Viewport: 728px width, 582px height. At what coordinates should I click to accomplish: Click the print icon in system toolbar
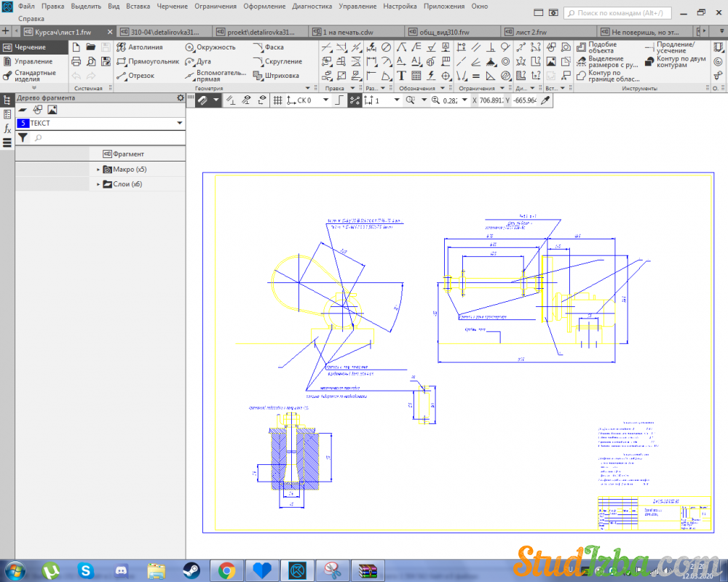coord(76,62)
